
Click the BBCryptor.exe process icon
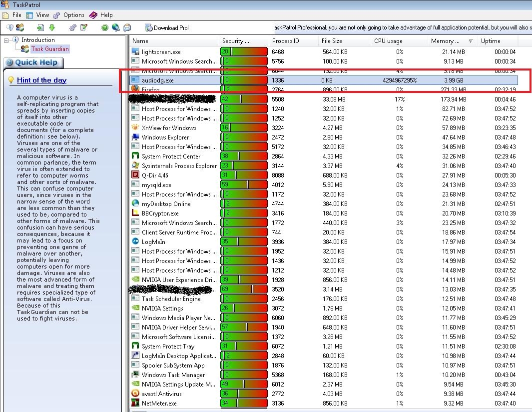coord(135,213)
